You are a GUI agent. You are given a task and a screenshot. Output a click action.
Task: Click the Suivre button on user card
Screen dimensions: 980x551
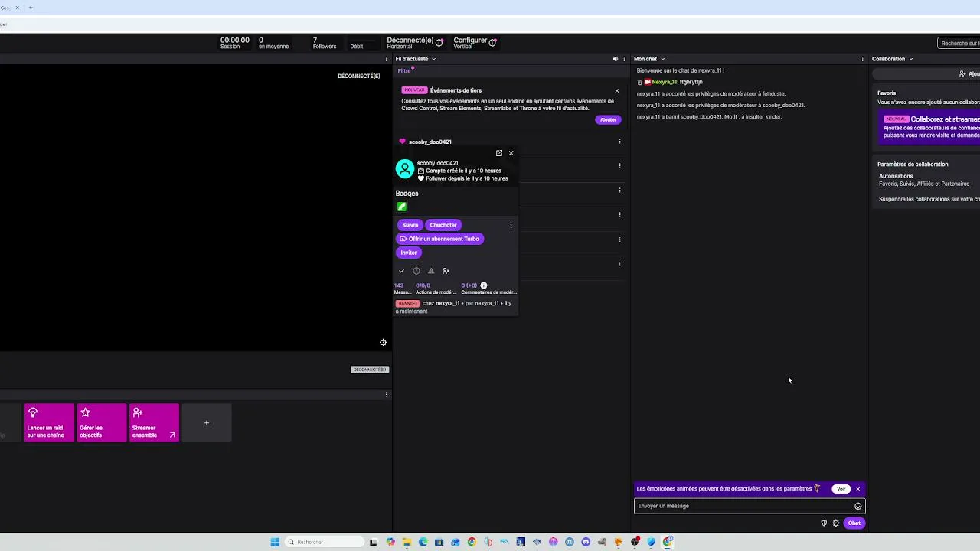410,225
